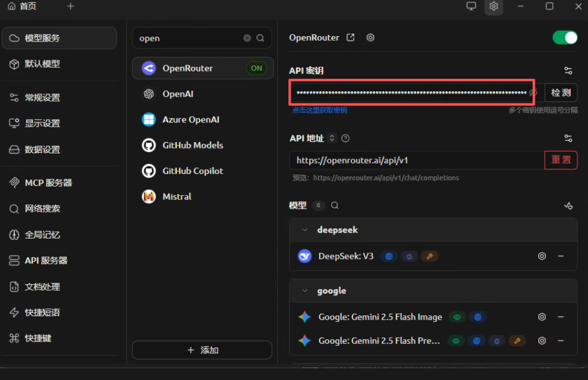Show the hidden API key

534,92
